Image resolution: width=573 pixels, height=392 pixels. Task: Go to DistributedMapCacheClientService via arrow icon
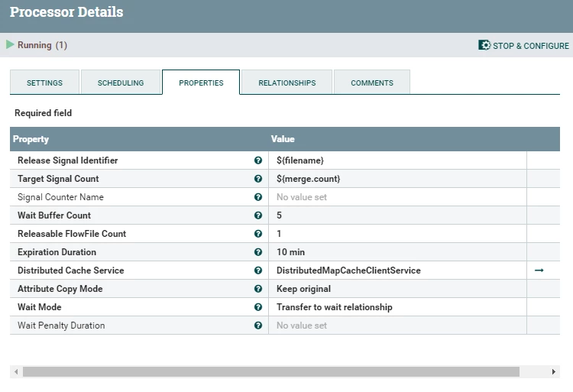(539, 271)
